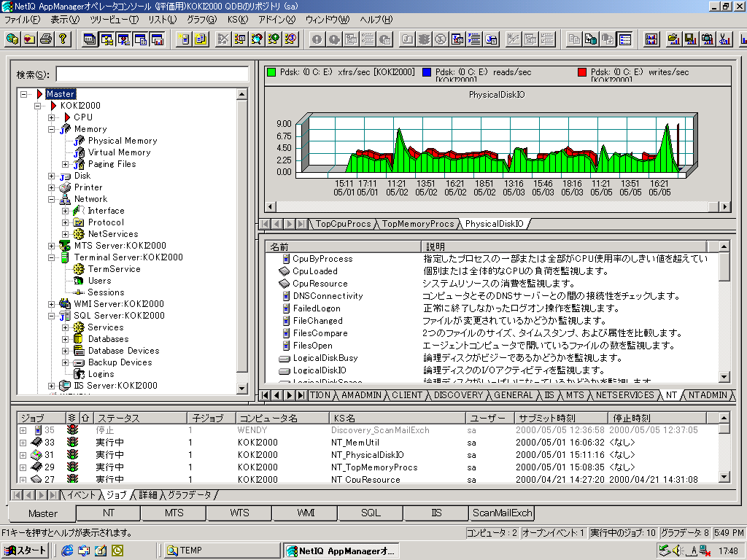Select Virtual Memory in the tree
The height and width of the screenshot is (560, 747).
click(x=119, y=152)
